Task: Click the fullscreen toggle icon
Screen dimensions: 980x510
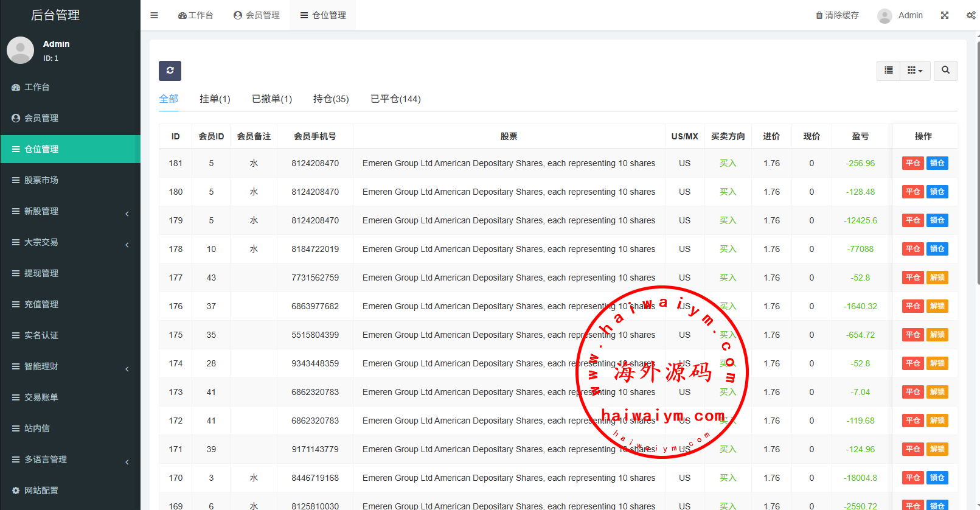Action: (945, 15)
